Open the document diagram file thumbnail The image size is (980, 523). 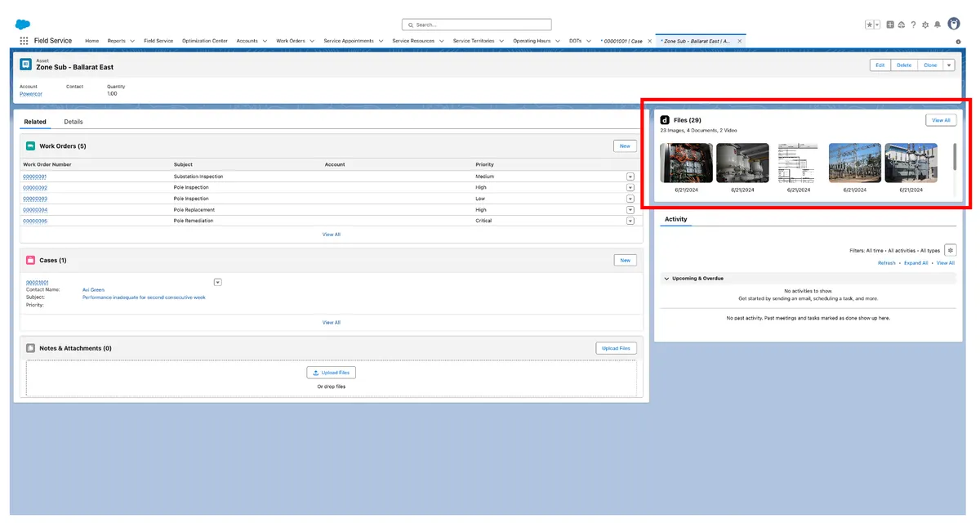pyautogui.click(x=798, y=163)
